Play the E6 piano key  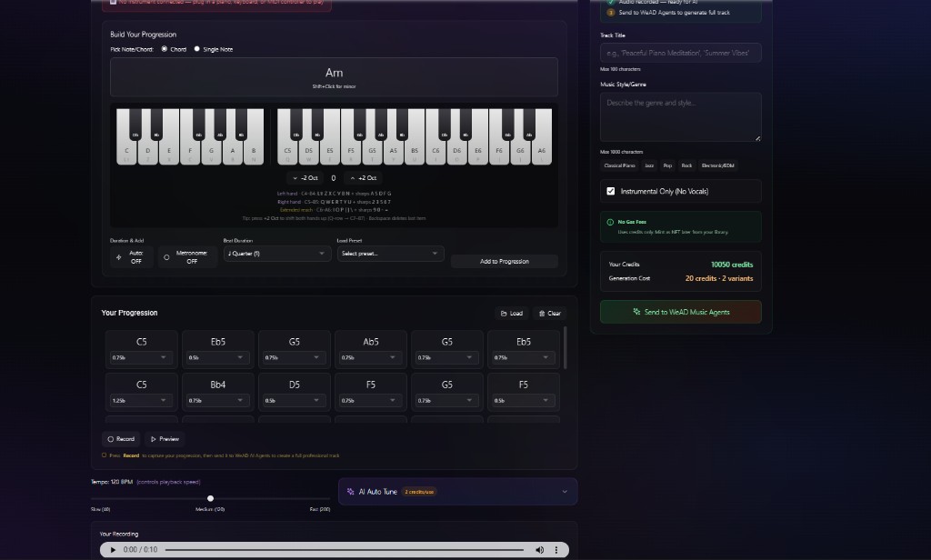478,152
